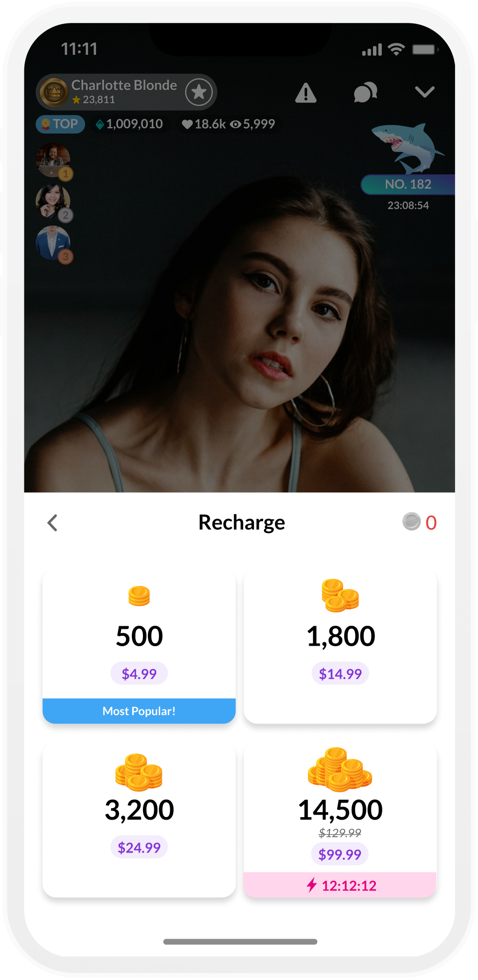Tap the warning triangle report icon
The image size is (478, 980).
click(x=306, y=93)
